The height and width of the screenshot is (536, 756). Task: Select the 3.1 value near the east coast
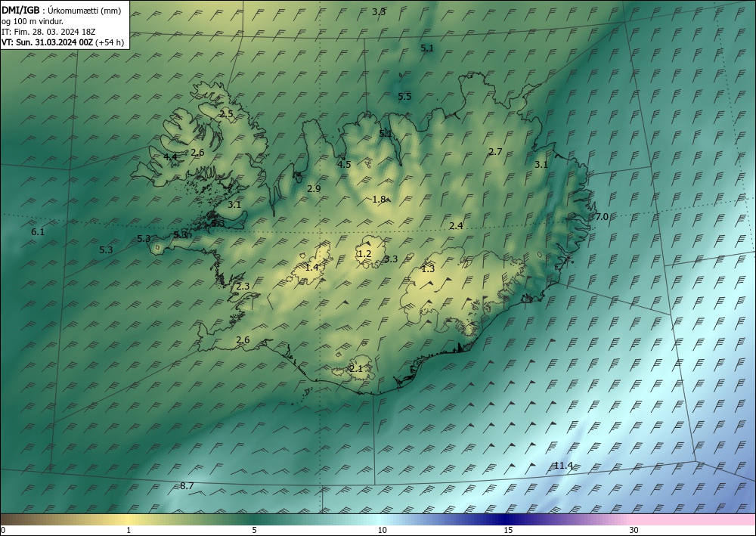[541, 164]
